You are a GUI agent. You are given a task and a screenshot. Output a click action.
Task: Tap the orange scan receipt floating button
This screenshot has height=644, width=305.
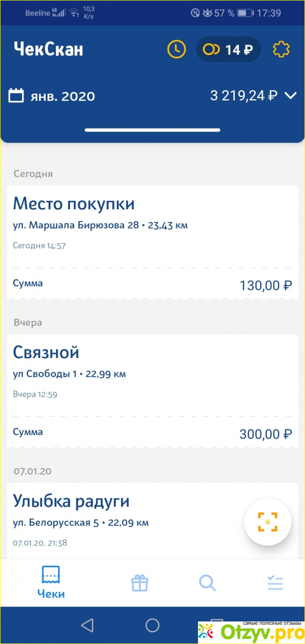[x=268, y=521]
